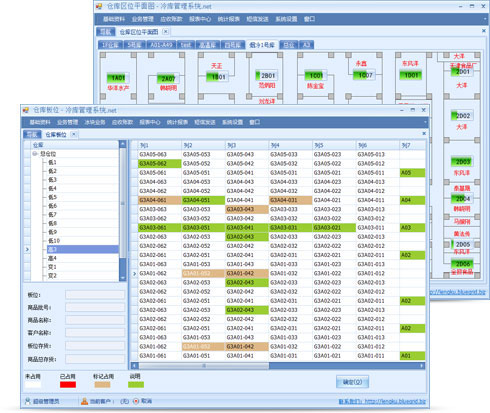This screenshot has height=413, width=490.
Task: Open storage unit 1B01 in floor plan
Action: point(217,77)
